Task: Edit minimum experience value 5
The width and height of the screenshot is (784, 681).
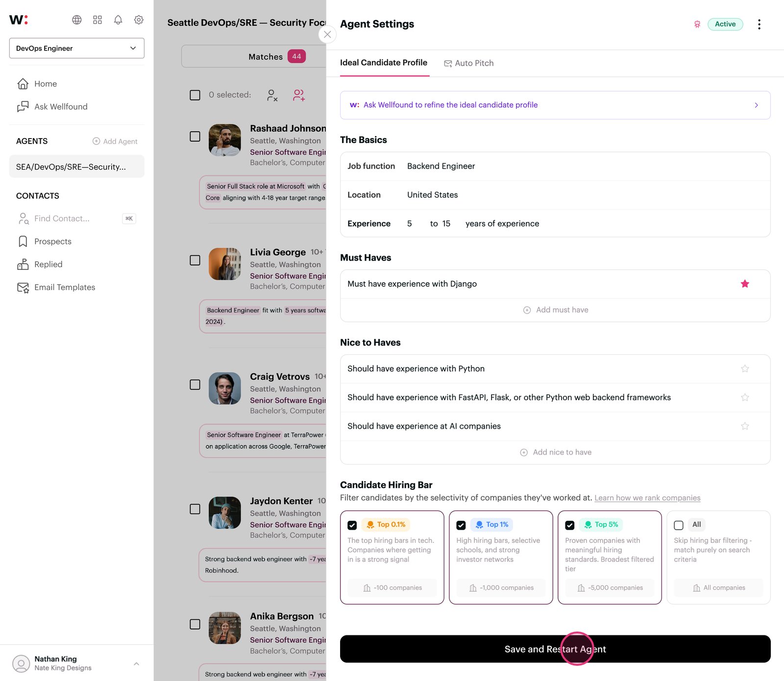Action: click(x=410, y=224)
